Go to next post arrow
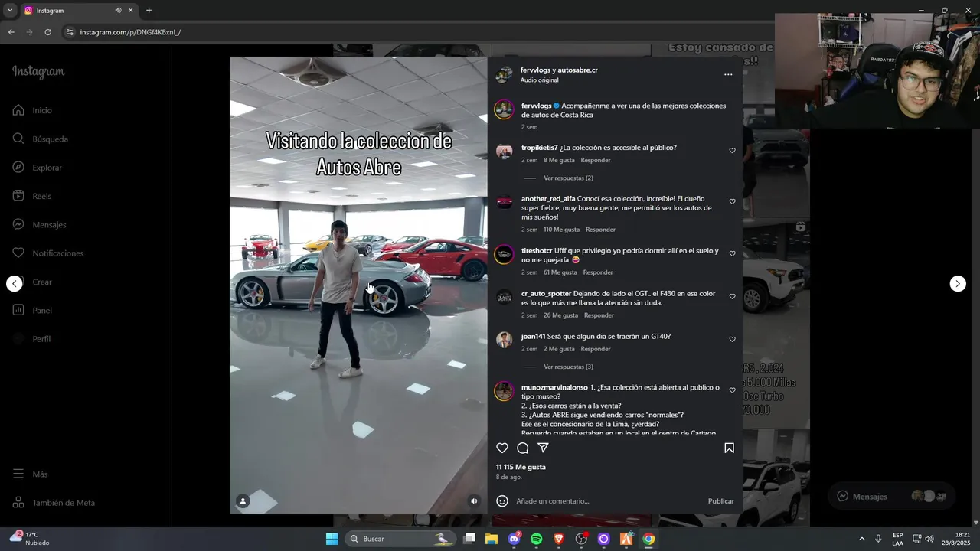This screenshot has width=980, height=551. [x=958, y=284]
